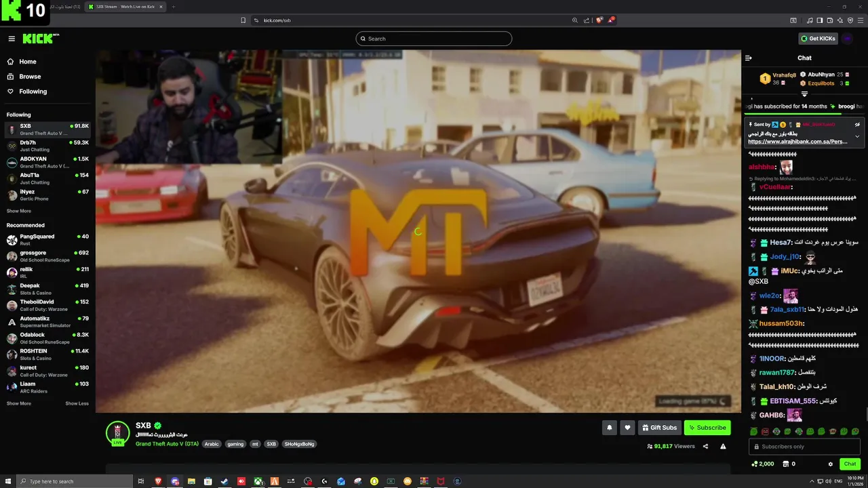Image resolution: width=868 pixels, height=488 pixels.
Task: Expand the chat leaderboard arrow
Action: point(804,94)
